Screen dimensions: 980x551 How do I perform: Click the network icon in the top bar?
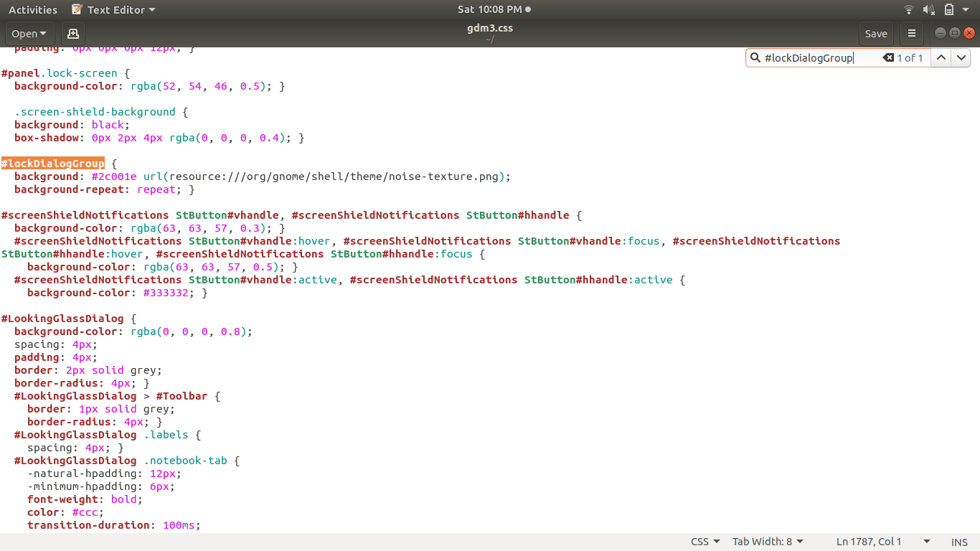[x=908, y=9]
